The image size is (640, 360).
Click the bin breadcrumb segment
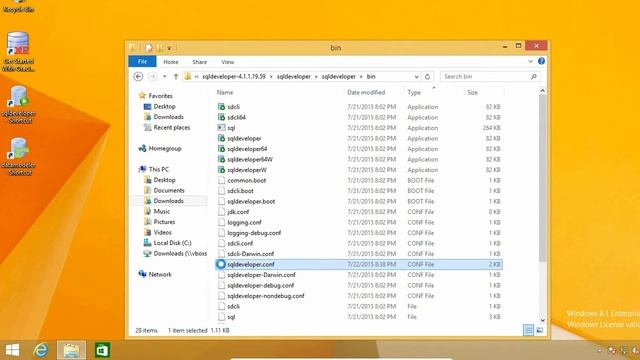coord(371,77)
